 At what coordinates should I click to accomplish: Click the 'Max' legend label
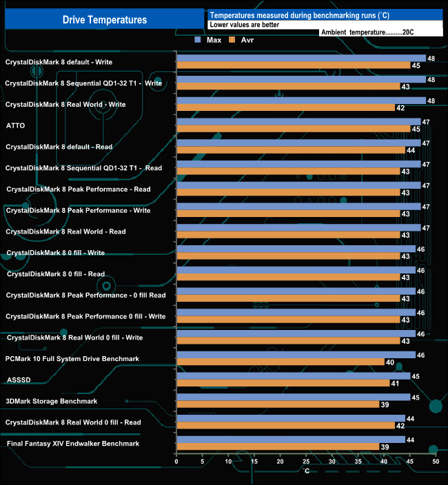pos(214,40)
